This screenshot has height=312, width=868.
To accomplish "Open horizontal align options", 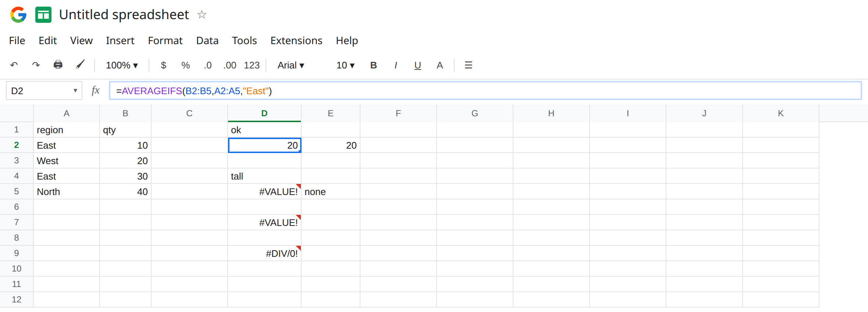I will [x=468, y=65].
